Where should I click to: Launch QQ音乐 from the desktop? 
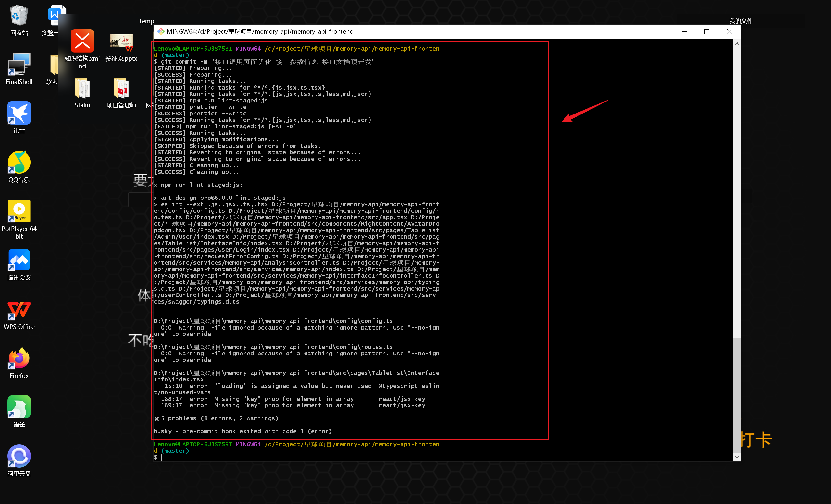pos(19,167)
